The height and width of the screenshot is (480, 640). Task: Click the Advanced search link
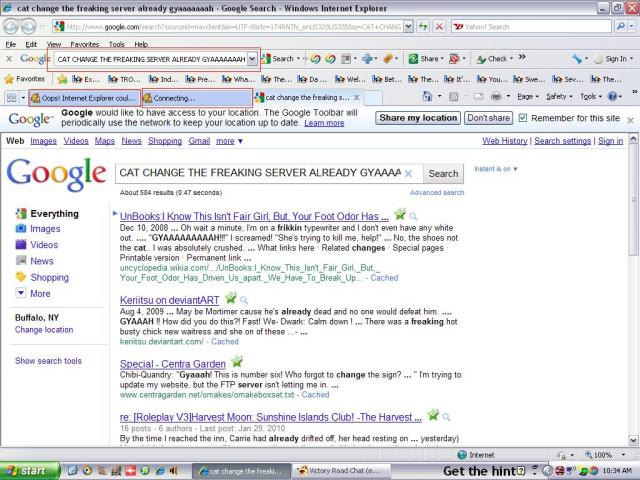437,192
